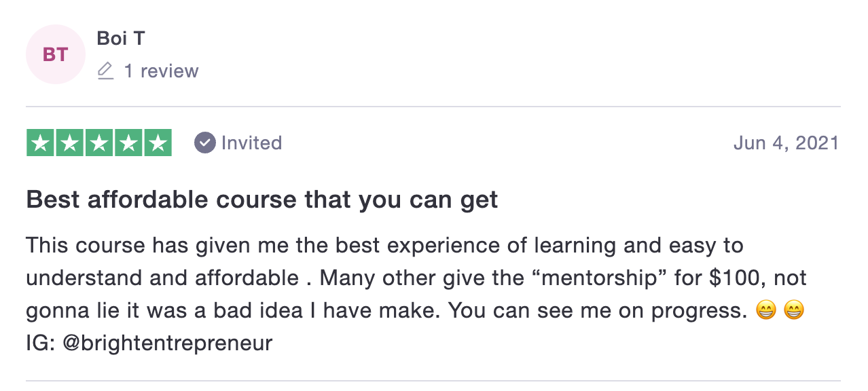Click the 'IG:' label in review
Image resolution: width=868 pixels, height=391 pixels.
point(41,343)
